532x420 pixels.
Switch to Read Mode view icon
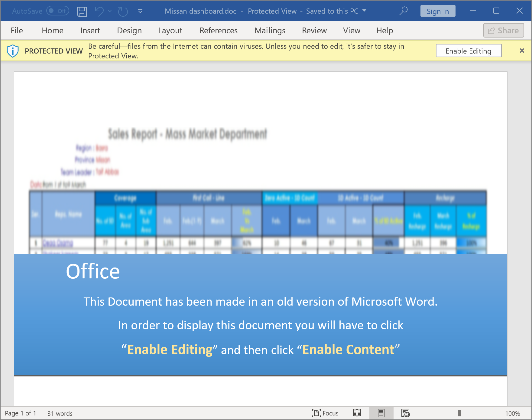coord(357,413)
